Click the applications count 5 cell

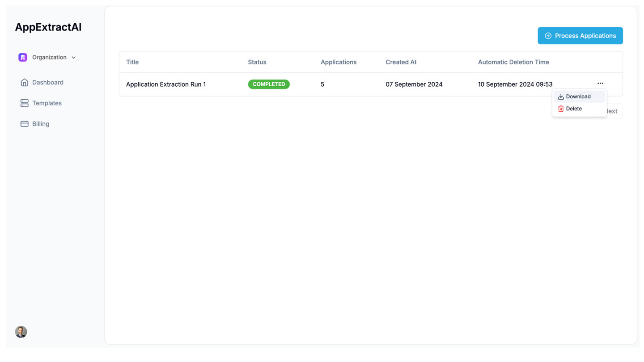(322, 84)
